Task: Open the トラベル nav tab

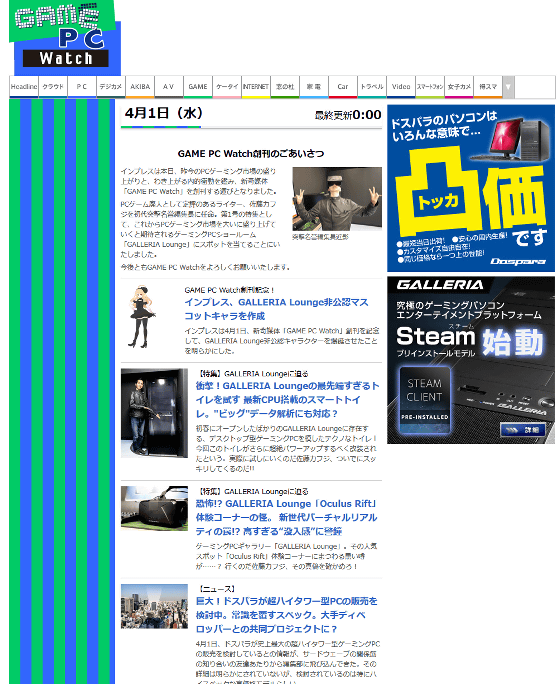Action: (x=372, y=87)
